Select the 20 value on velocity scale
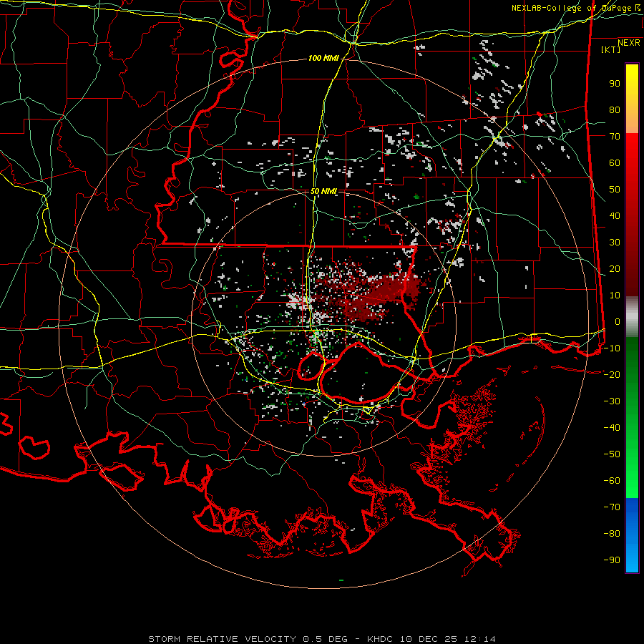The image size is (644, 644). pyautogui.click(x=615, y=268)
